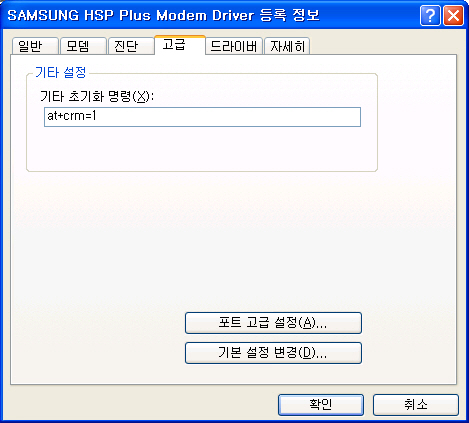
Task: Go to the 드라이버 tab
Action: point(234,46)
